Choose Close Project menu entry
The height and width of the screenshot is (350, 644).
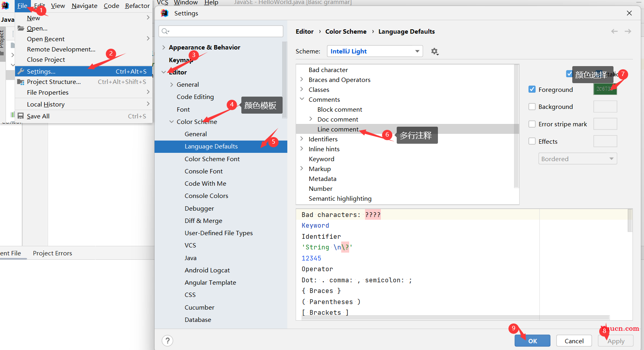pos(84,59)
